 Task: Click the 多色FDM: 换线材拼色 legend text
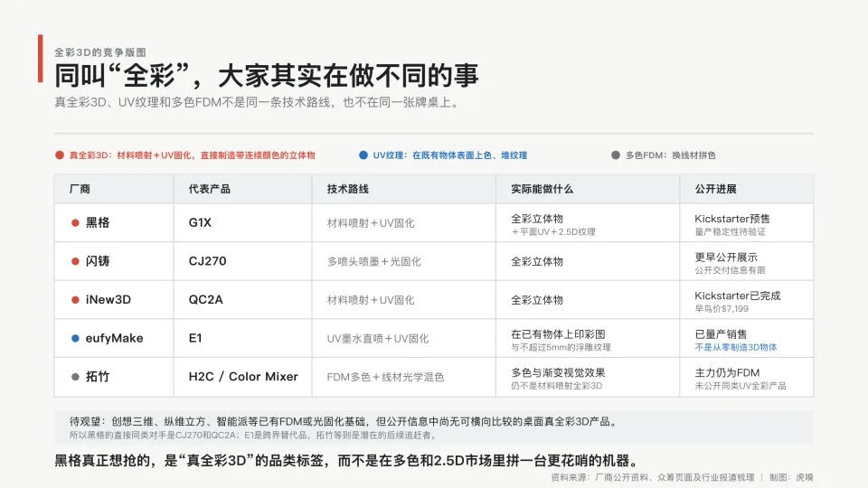[x=671, y=155]
